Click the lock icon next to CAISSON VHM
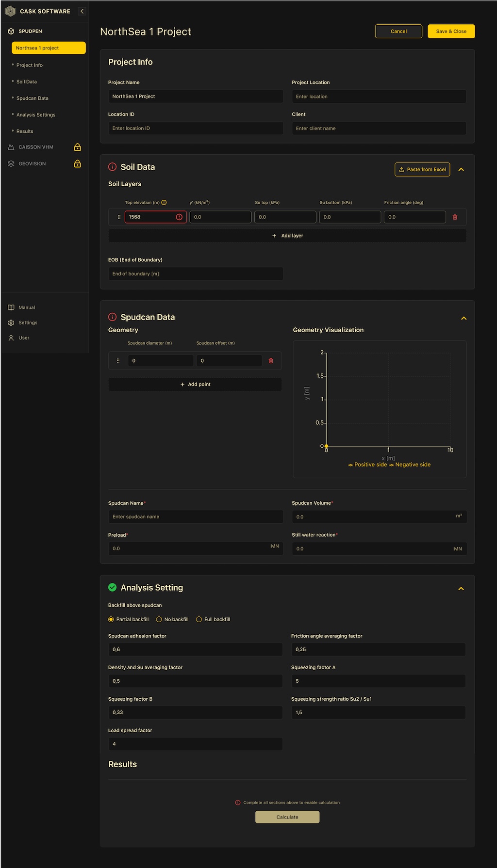 tap(77, 147)
